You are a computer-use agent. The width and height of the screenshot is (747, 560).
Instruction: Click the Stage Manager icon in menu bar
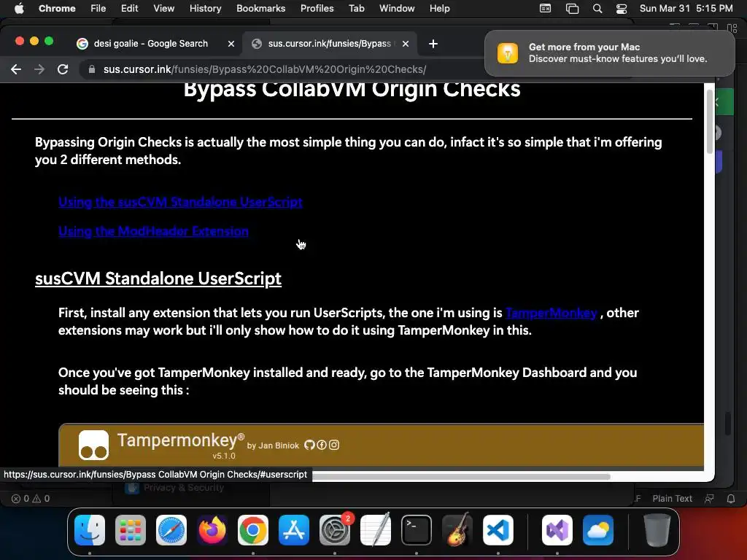click(x=572, y=9)
